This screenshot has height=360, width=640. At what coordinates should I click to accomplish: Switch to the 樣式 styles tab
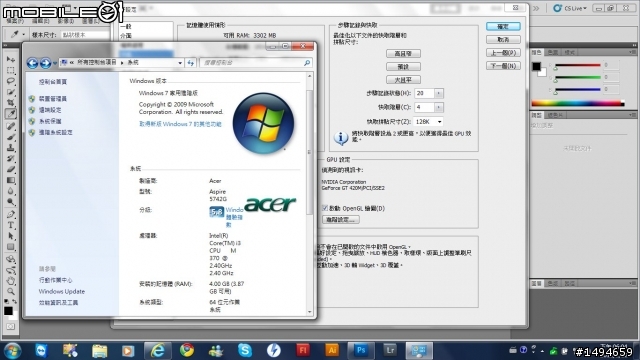569,53
